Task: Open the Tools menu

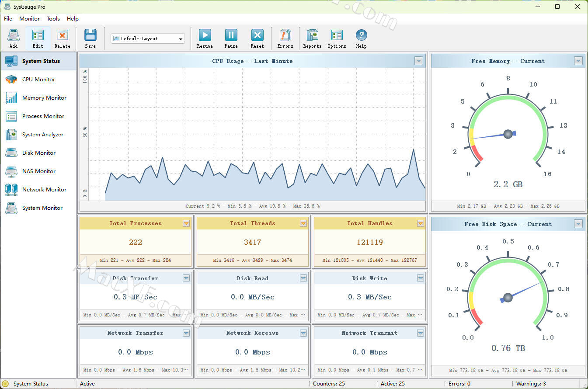Action: [x=53, y=19]
